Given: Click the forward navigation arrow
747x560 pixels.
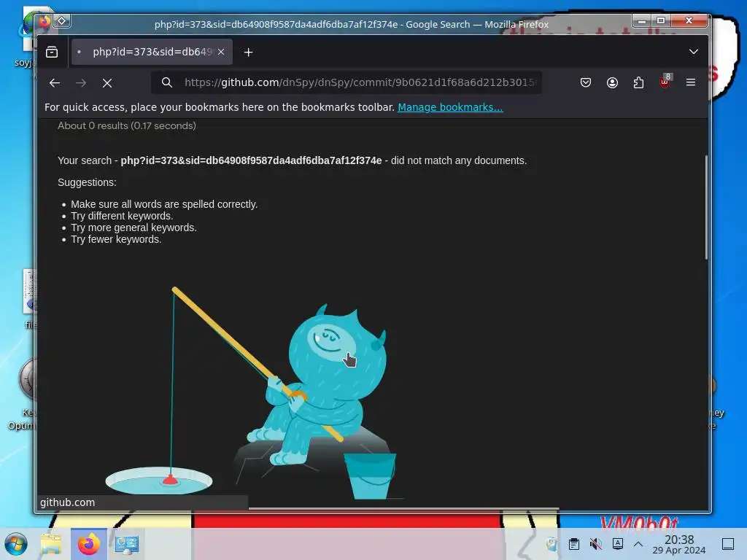Looking at the screenshot, I should click(81, 83).
